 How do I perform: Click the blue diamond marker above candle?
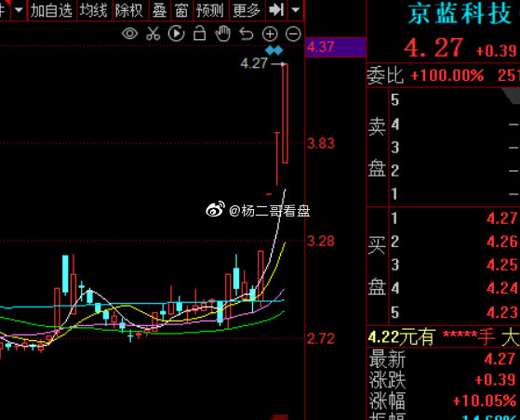[x=274, y=50]
